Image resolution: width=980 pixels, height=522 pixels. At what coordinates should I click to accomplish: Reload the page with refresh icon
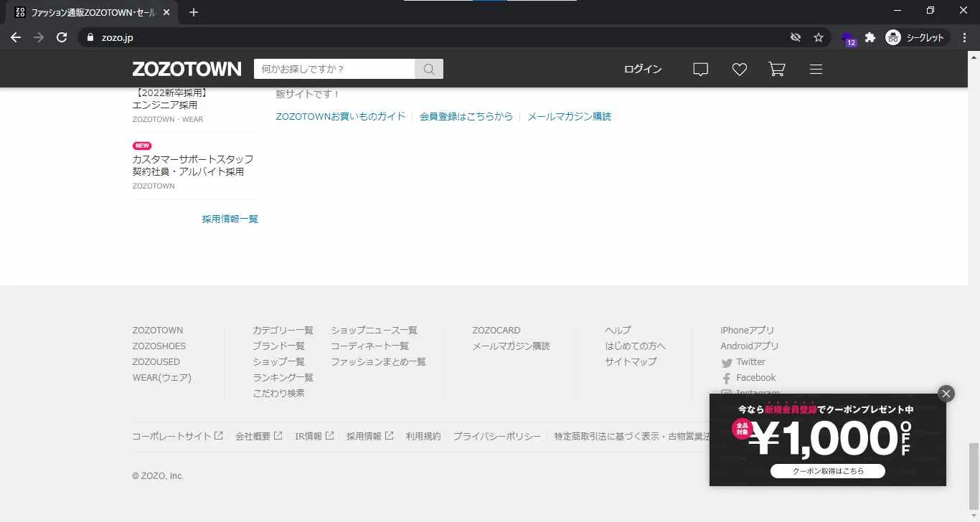pos(62,37)
